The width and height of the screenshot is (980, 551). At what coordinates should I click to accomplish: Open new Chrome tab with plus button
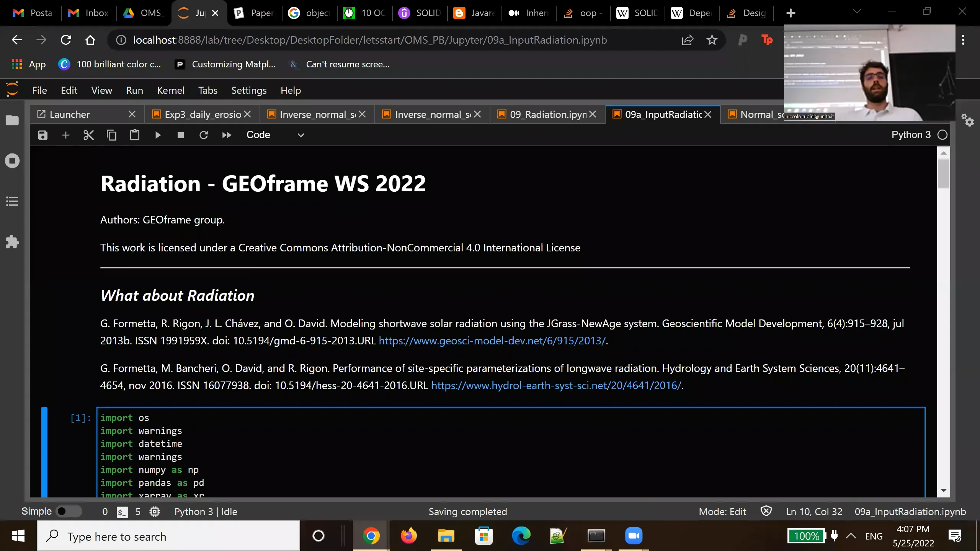pos(791,13)
